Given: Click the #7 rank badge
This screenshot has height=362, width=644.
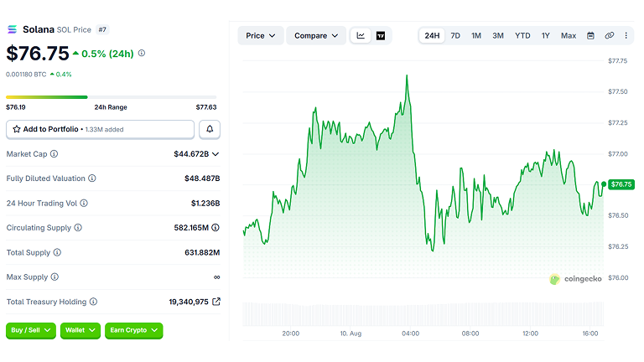Looking at the screenshot, I should click(x=102, y=29).
